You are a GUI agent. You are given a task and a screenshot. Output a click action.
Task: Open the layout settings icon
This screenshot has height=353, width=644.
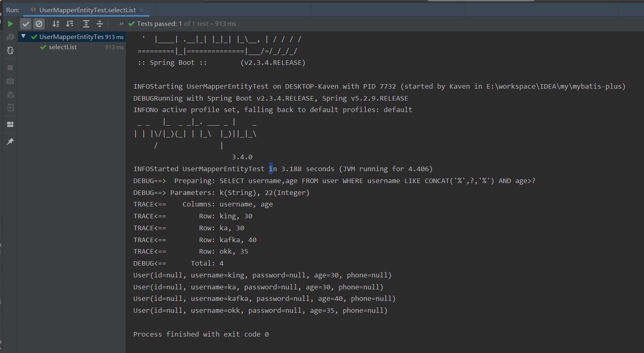coord(10,124)
